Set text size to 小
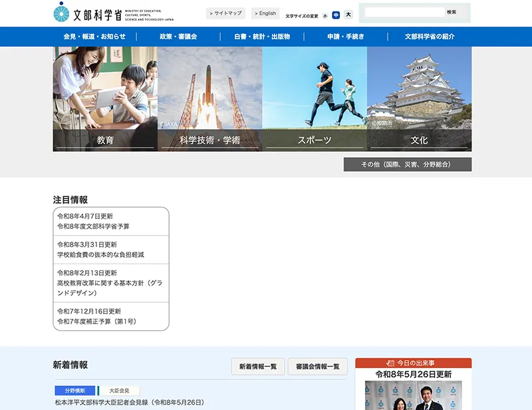The image size is (532, 410). click(x=325, y=15)
